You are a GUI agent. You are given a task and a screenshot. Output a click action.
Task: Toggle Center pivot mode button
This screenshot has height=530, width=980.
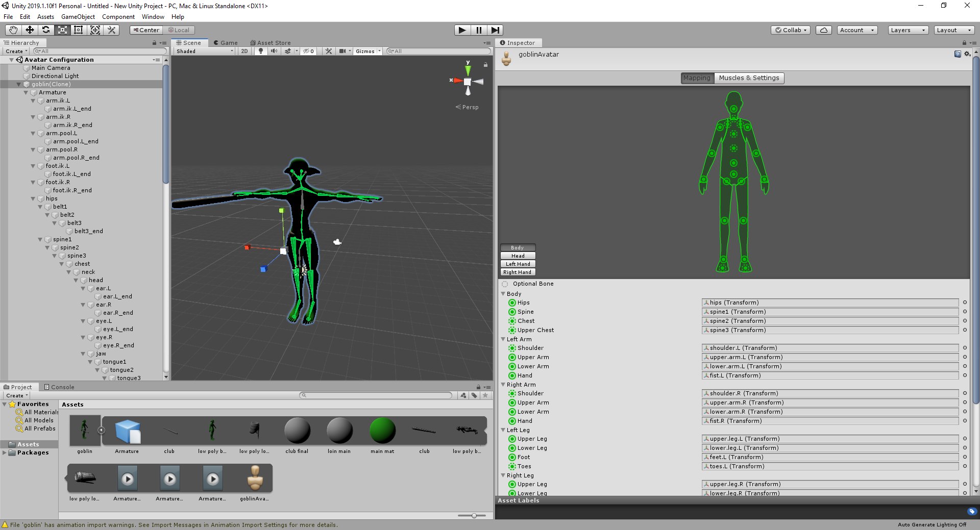[146, 30]
